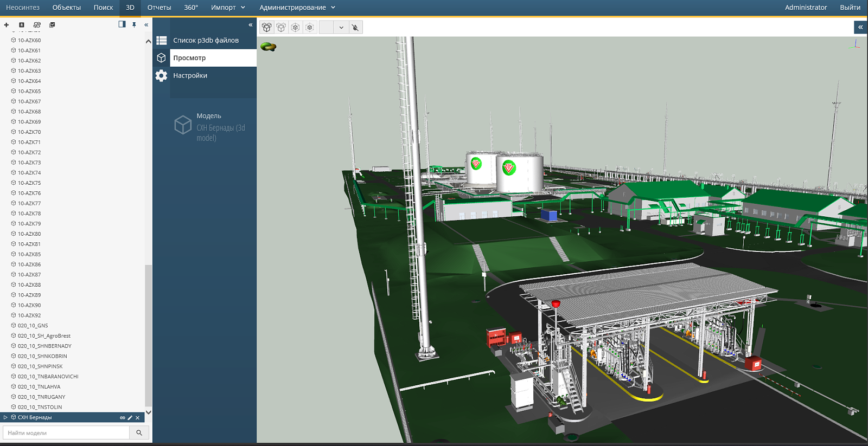
Task: Click the magnifier search button for models
Action: pos(139,432)
